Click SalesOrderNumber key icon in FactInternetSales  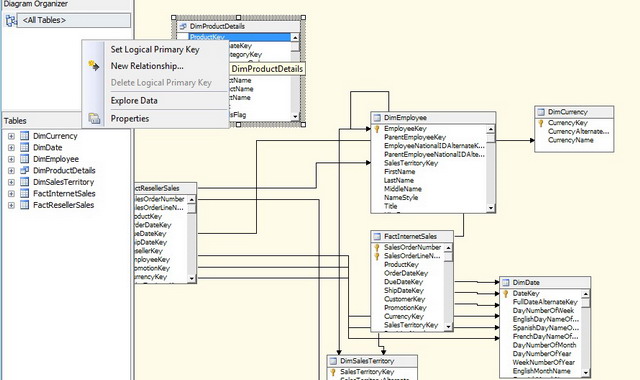(377, 247)
